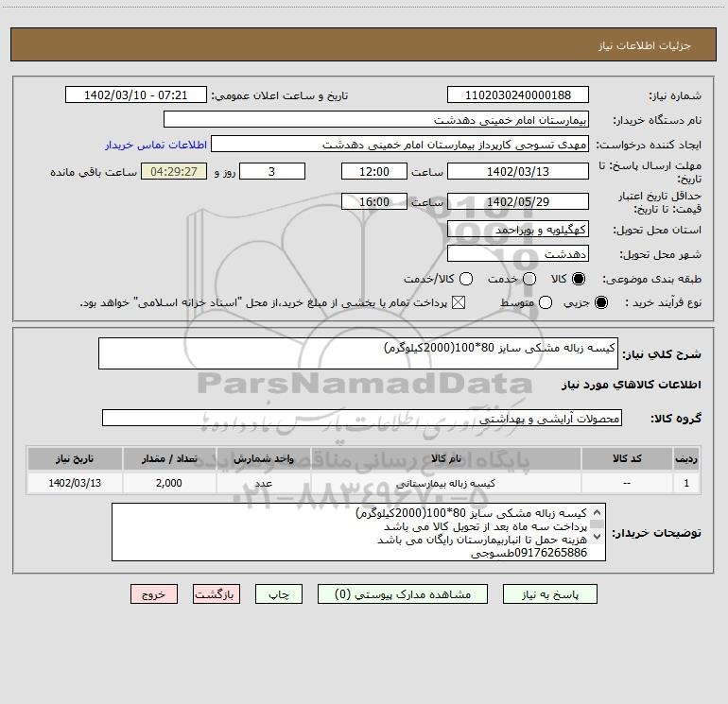The height and width of the screenshot is (704, 728).
Task: Click the row number cell 1
Action: click(x=686, y=483)
